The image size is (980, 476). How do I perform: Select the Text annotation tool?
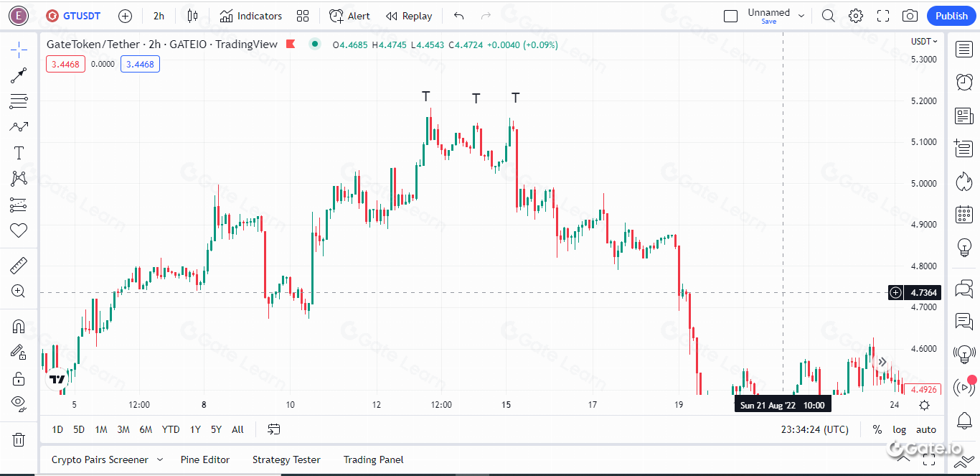[x=19, y=152]
